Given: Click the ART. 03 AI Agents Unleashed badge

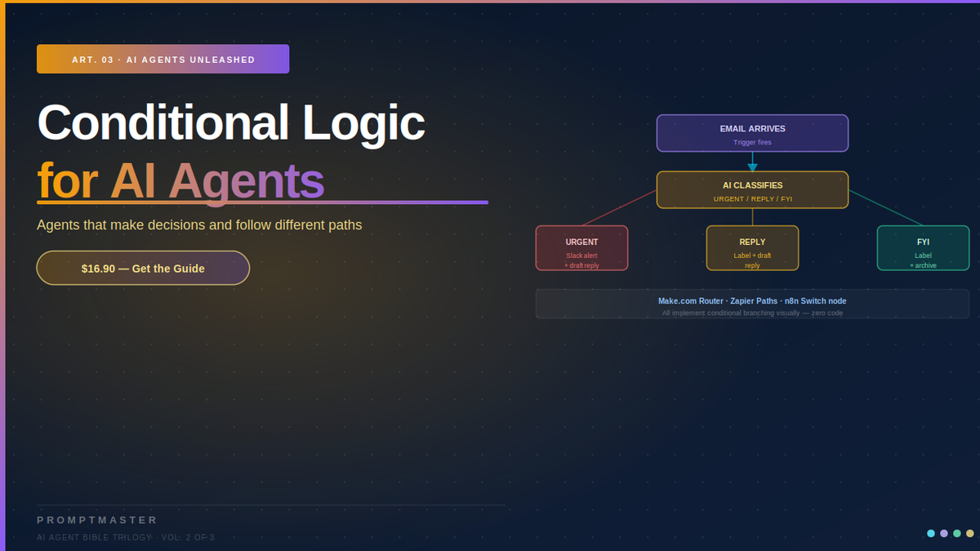Looking at the screenshot, I should (163, 60).
